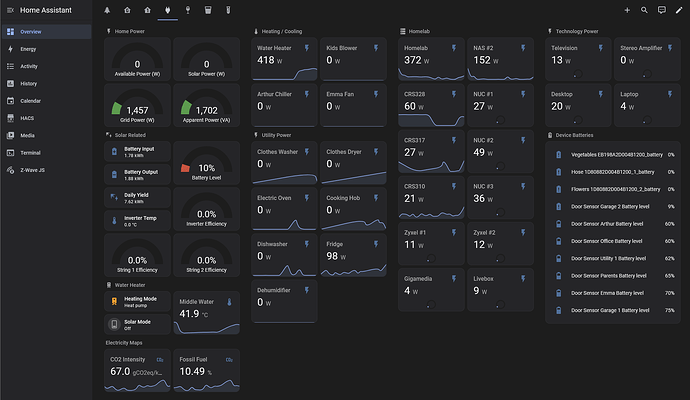Open Cooking Hob sensor card

click(353, 209)
